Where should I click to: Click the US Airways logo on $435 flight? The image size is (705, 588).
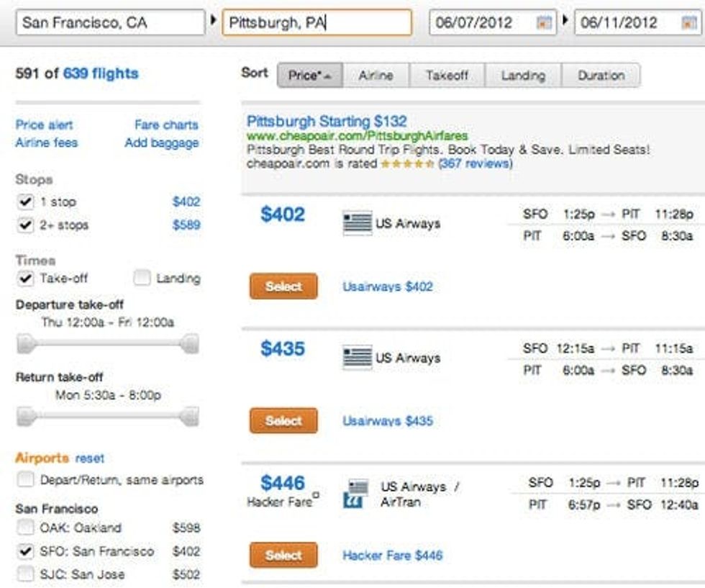[x=358, y=358]
